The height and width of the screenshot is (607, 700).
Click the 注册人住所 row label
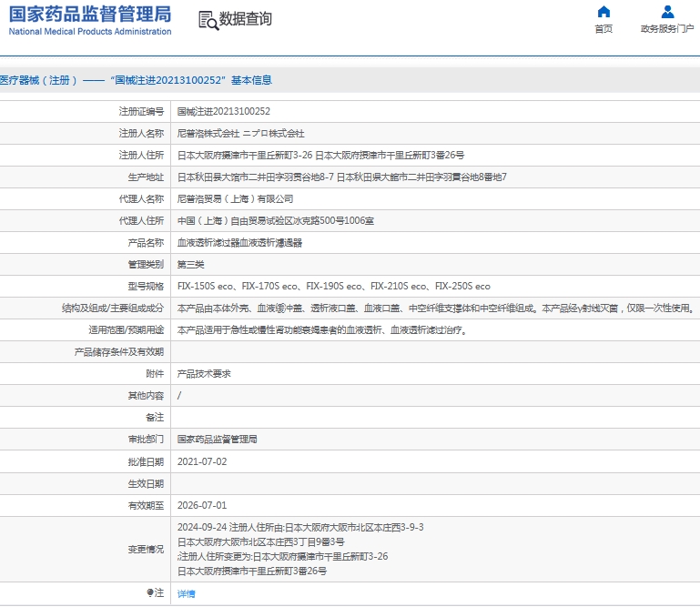coord(141,156)
